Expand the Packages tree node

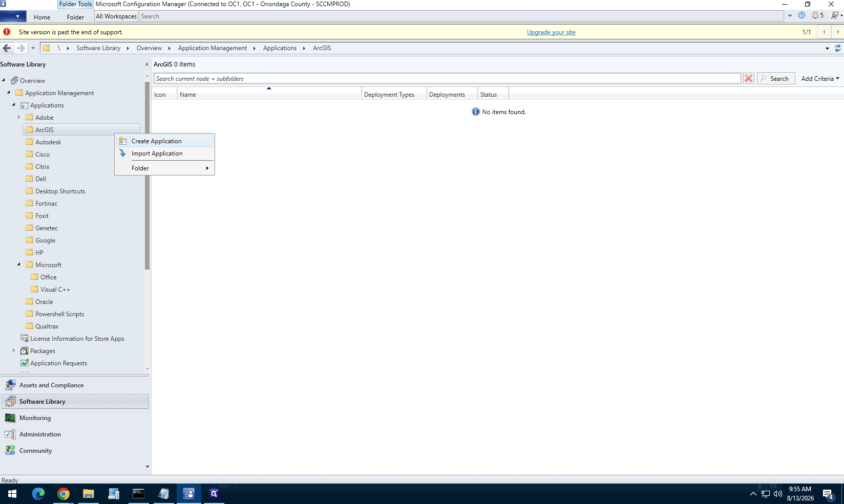(14, 350)
